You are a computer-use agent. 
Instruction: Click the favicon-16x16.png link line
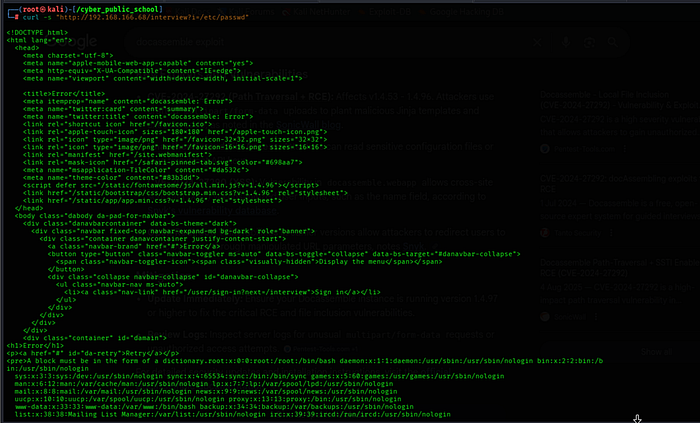175,147
